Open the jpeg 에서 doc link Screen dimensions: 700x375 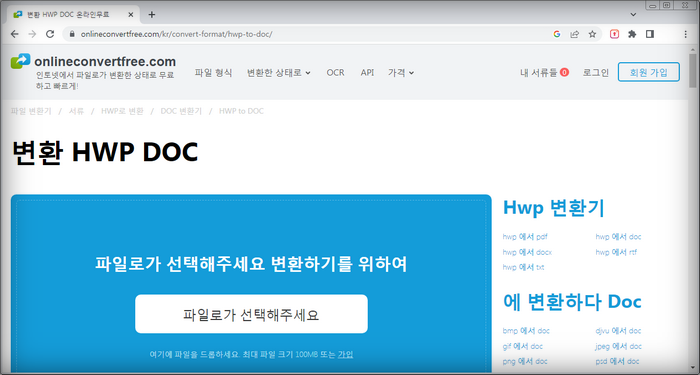pos(618,346)
